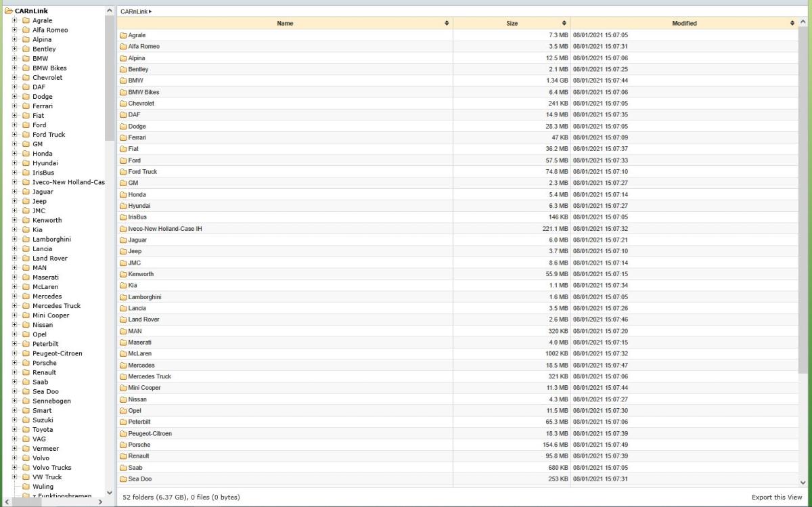Click the Porsche folder icon in file list
The width and height of the screenshot is (812, 507).
[x=123, y=445]
